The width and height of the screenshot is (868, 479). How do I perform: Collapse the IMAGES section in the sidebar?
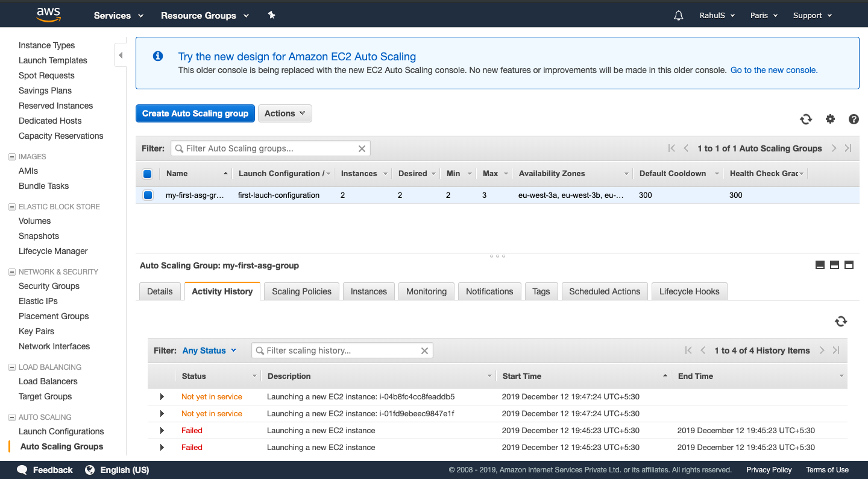[x=12, y=156]
